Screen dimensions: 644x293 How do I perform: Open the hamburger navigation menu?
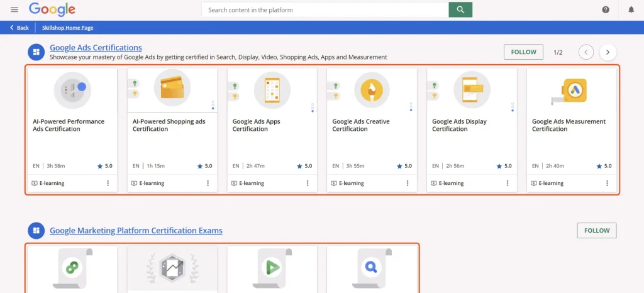[x=14, y=9]
